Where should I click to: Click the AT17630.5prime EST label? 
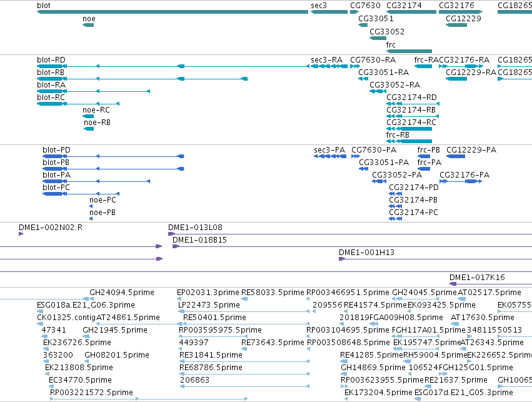click(483, 318)
